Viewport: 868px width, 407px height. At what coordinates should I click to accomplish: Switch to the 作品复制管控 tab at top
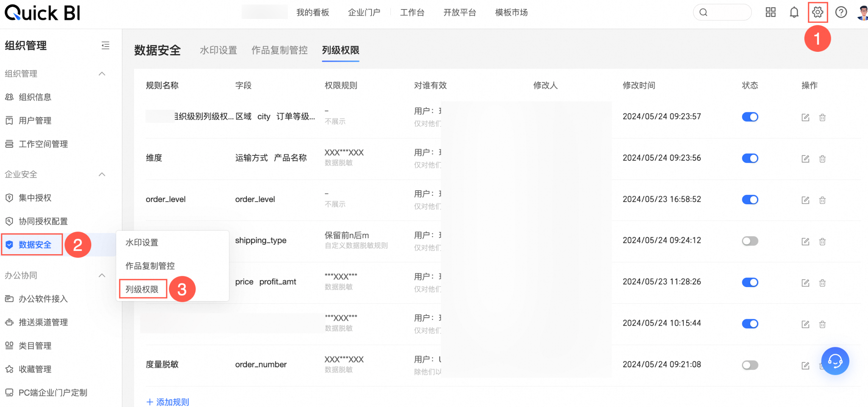click(279, 50)
